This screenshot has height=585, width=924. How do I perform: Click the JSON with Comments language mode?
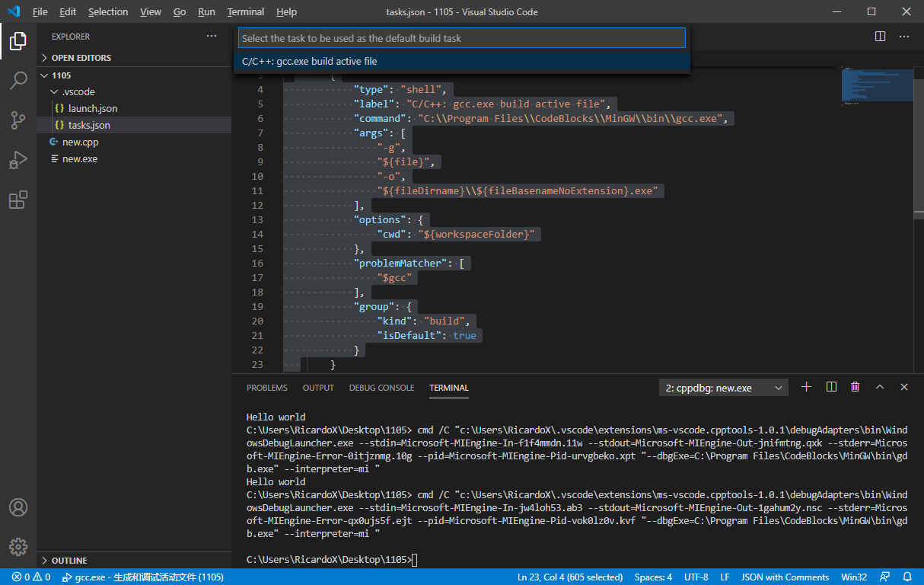[785, 577]
